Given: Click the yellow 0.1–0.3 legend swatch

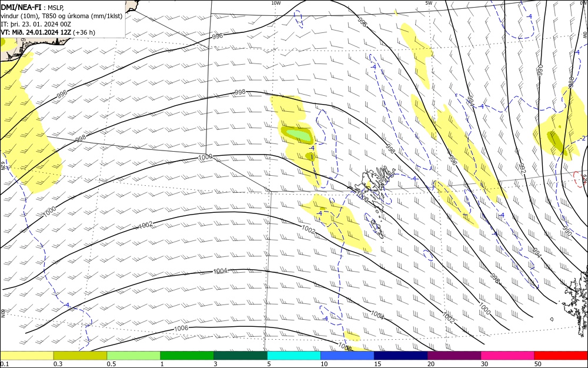Looking at the screenshot, I should [x=26, y=356].
